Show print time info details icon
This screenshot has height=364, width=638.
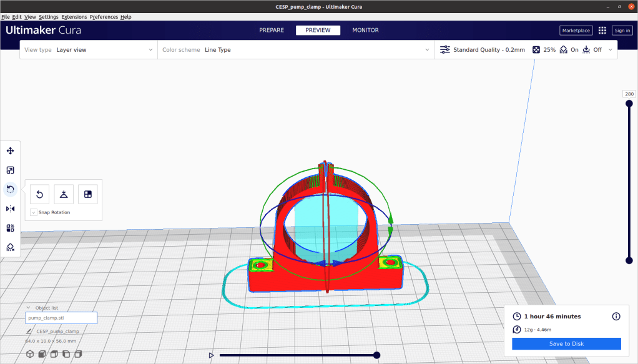(616, 317)
